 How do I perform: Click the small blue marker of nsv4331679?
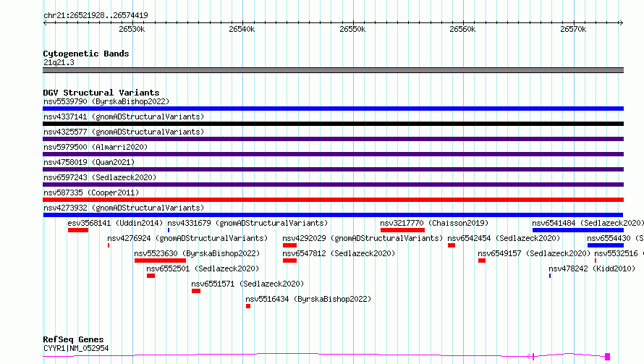pos(169,230)
